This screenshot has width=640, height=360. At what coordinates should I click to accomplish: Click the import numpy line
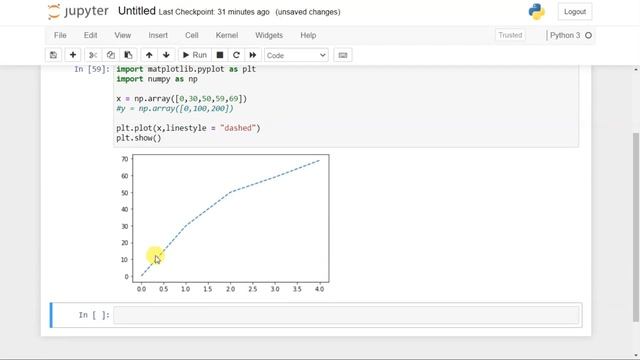point(157,79)
